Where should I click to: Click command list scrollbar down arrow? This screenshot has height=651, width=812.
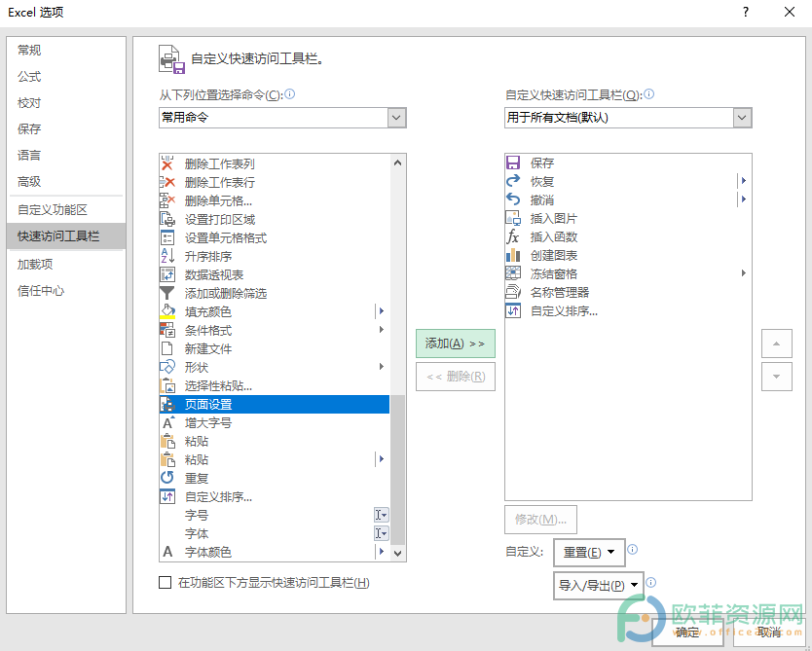tap(397, 553)
